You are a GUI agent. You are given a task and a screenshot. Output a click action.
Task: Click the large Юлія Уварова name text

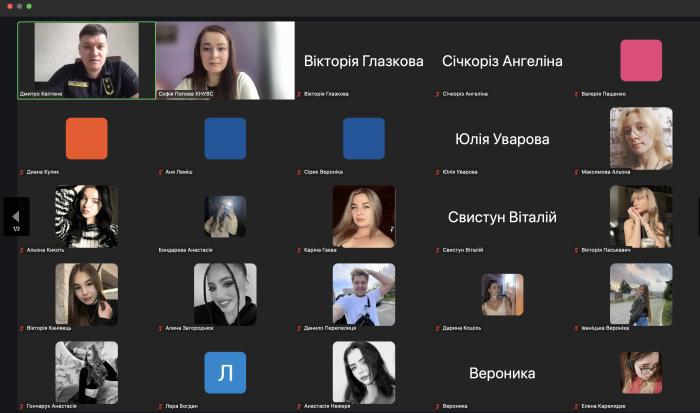point(502,139)
